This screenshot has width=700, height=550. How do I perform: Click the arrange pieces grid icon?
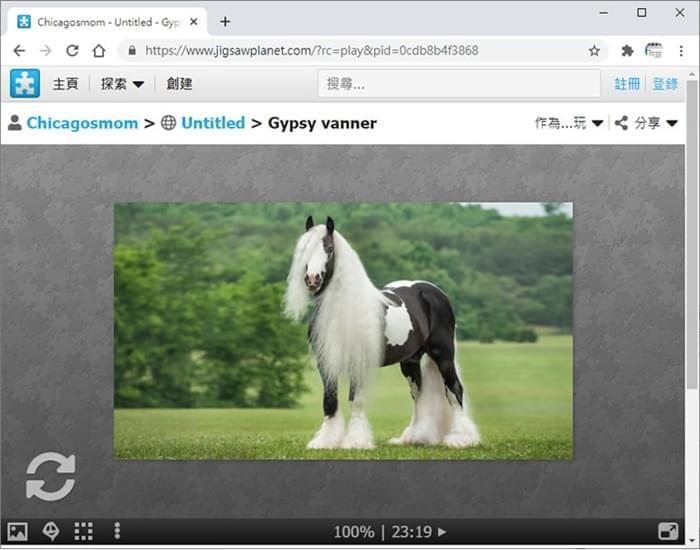tap(83, 532)
